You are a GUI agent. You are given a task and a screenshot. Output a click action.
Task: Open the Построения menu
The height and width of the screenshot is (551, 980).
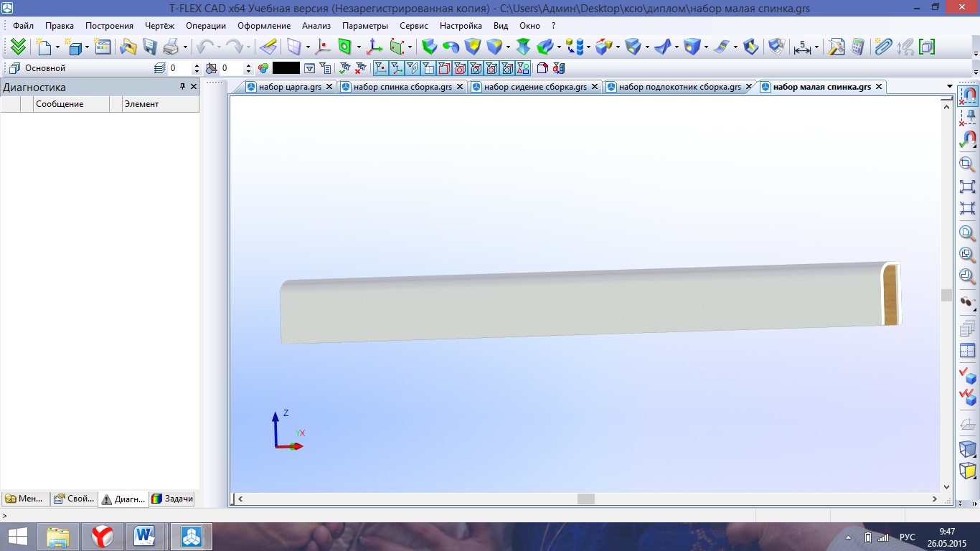(109, 25)
